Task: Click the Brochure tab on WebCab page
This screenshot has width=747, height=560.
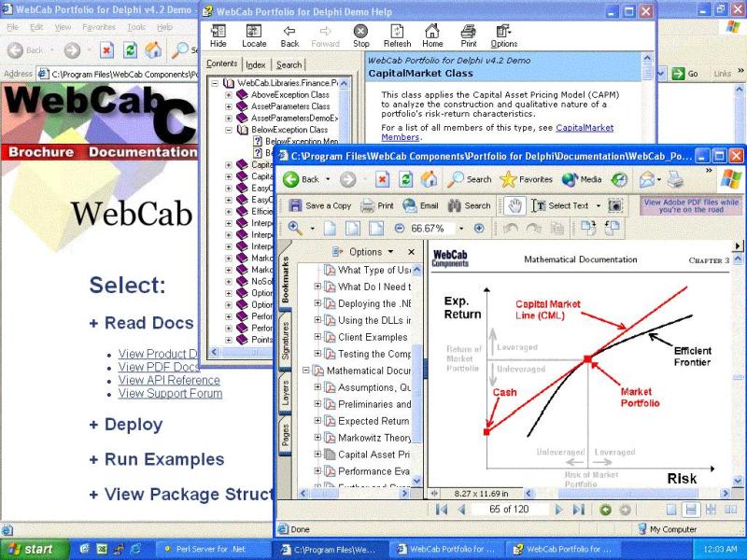Action: coord(41,152)
